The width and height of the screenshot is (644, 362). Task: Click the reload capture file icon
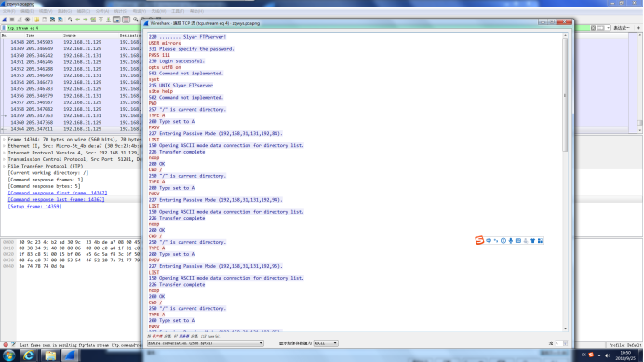[60, 20]
